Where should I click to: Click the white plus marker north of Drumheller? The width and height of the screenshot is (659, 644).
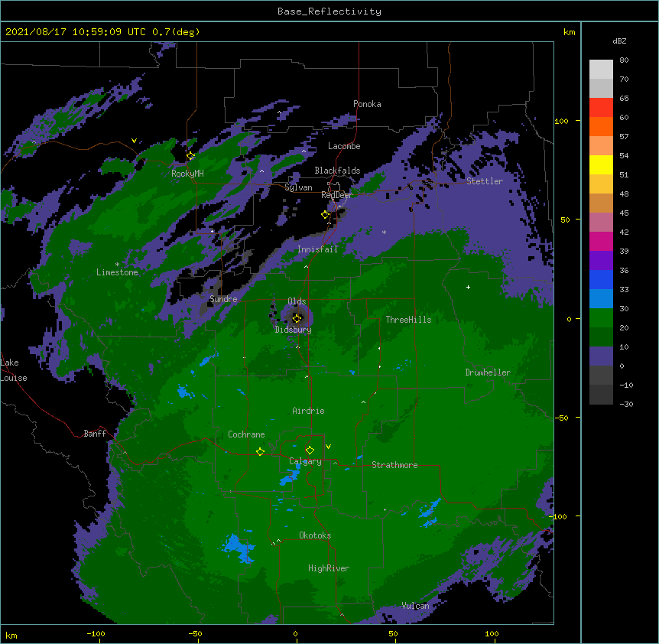tap(468, 287)
